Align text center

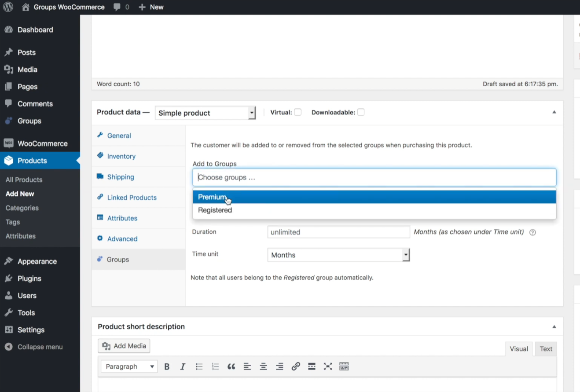[x=263, y=366]
